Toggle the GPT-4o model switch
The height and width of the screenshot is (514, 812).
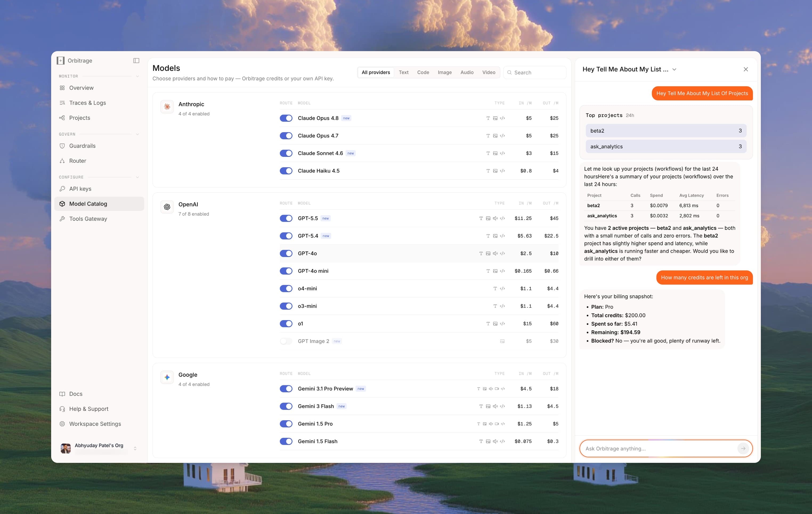pyautogui.click(x=286, y=254)
